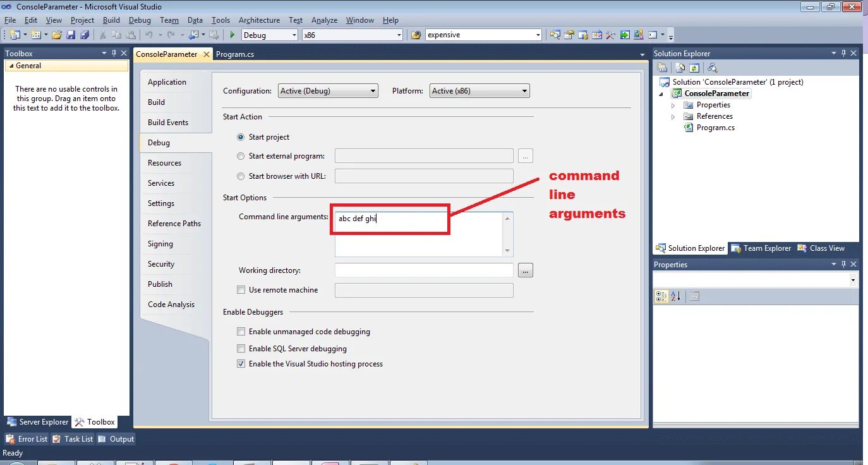868x465 pixels.
Task: Expand the Properties node in Solution Explorer
Action: [673, 106]
